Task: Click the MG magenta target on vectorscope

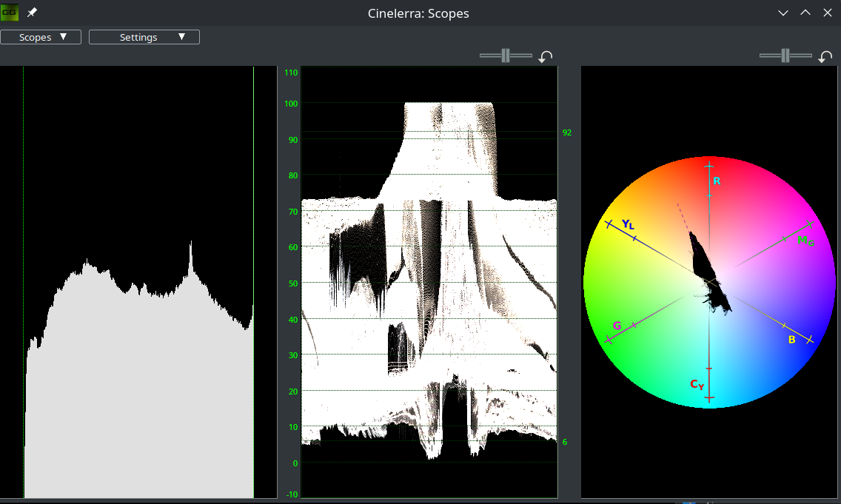Action: coord(805,241)
